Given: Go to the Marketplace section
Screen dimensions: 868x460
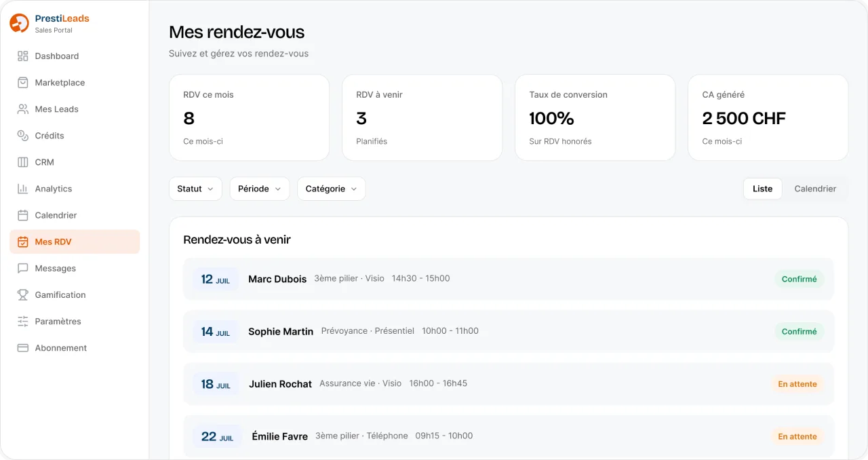Looking at the screenshot, I should 75,83.
